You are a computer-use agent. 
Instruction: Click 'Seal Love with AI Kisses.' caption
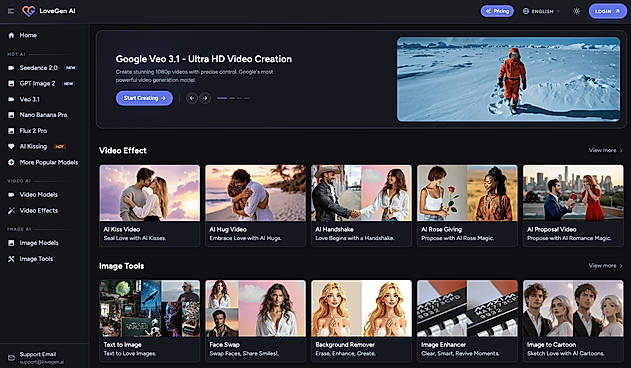pyautogui.click(x=135, y=238)
